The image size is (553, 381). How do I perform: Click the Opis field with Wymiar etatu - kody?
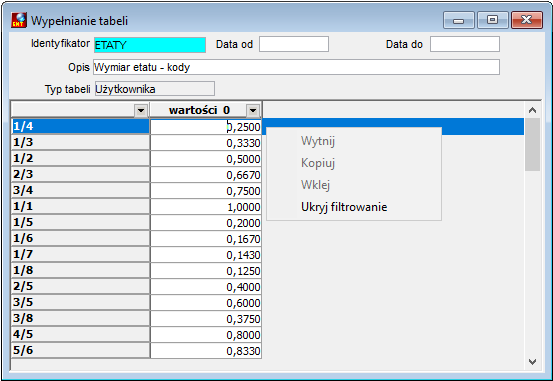(296, 67)
